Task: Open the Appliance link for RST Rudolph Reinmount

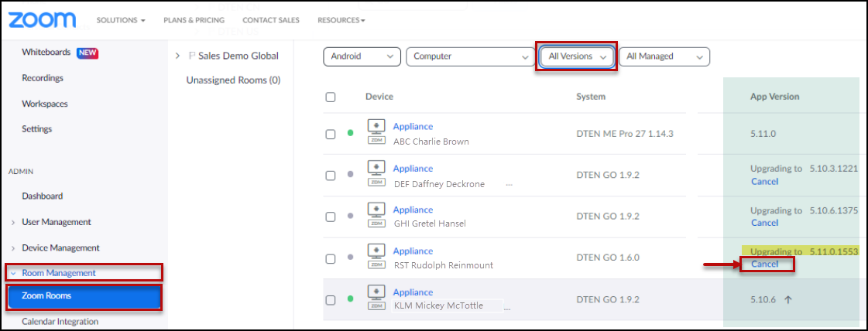Action: [x=413, y=251]
